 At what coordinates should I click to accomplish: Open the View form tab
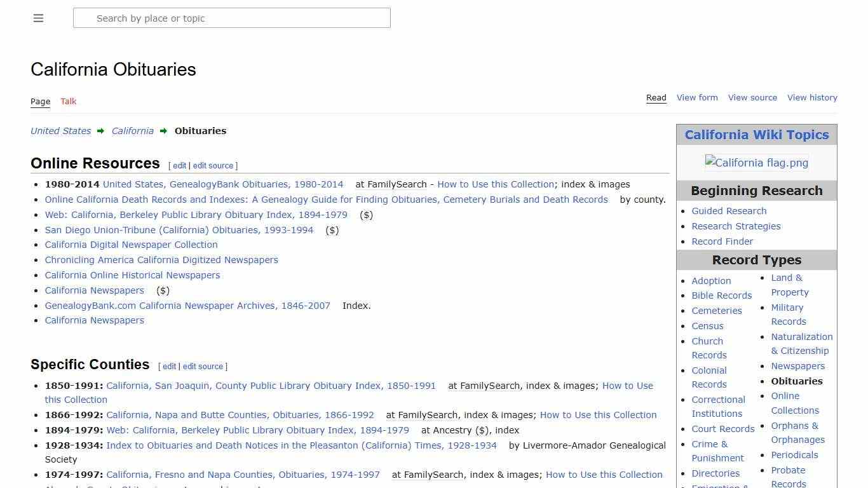tap(697, 97)
